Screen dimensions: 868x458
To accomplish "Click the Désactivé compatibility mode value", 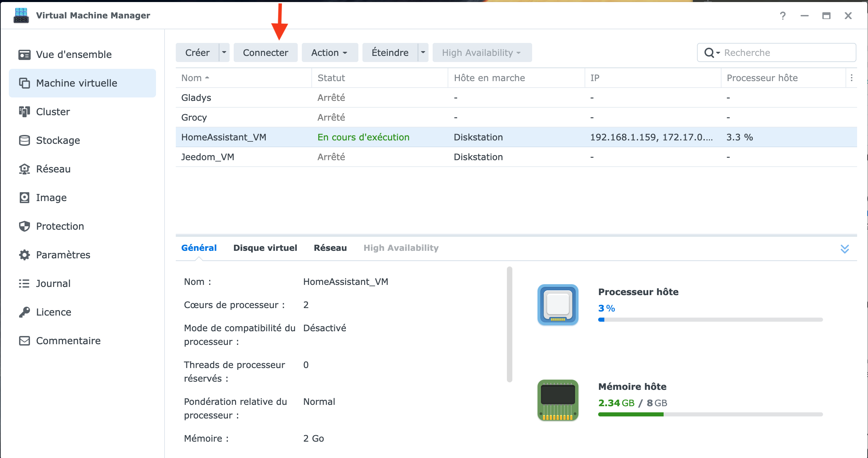I will pyautogui.click(x=324, y=328).
